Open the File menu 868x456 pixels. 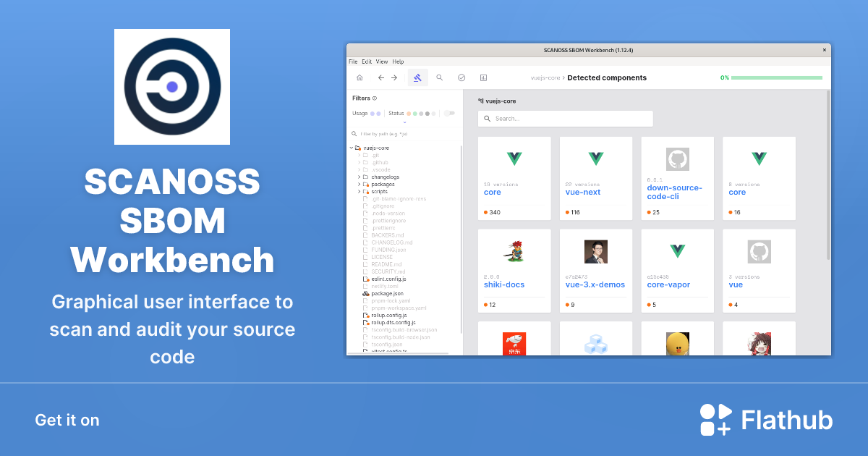coord(352,62)
